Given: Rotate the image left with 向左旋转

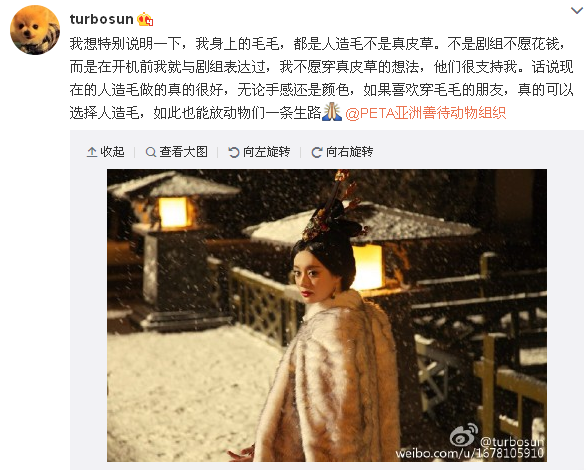Looking at the screenshot, I should pos(259,152).
